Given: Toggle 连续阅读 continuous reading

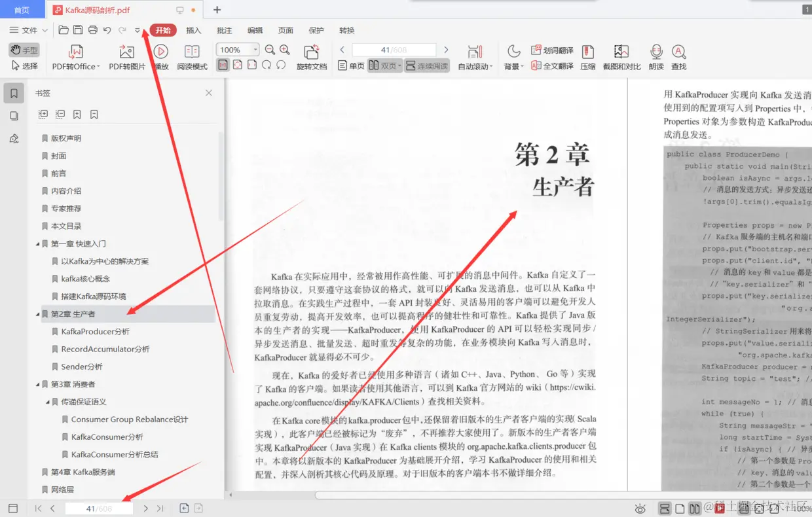Looking at the screenshot, I should [x=426, y=65].
